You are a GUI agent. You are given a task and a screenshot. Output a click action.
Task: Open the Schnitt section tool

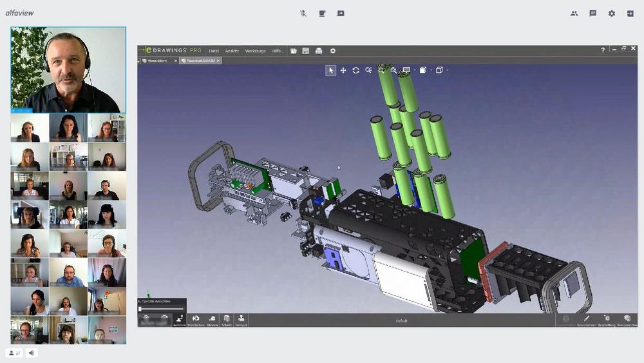[x=227, y=320]
